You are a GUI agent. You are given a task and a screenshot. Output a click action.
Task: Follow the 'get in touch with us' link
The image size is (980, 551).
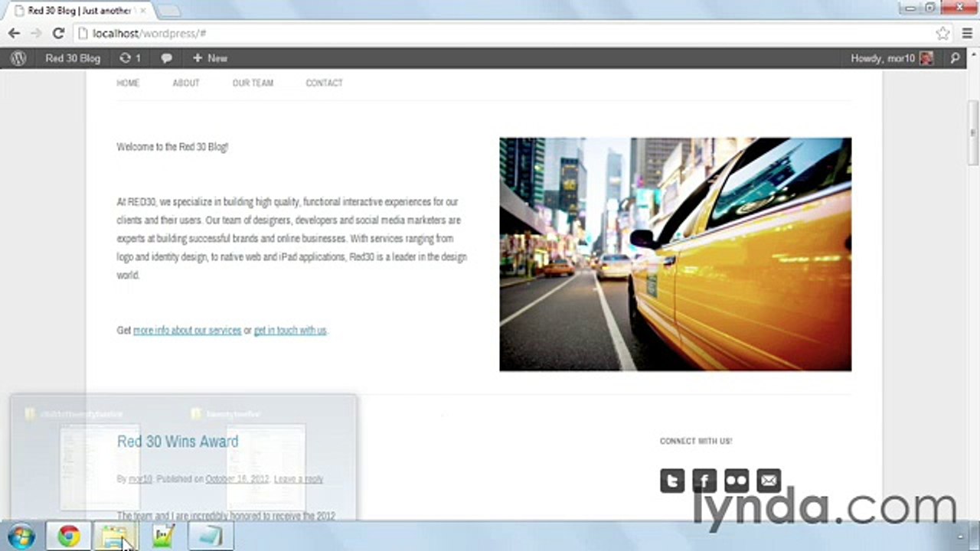(x=290, y=331)
